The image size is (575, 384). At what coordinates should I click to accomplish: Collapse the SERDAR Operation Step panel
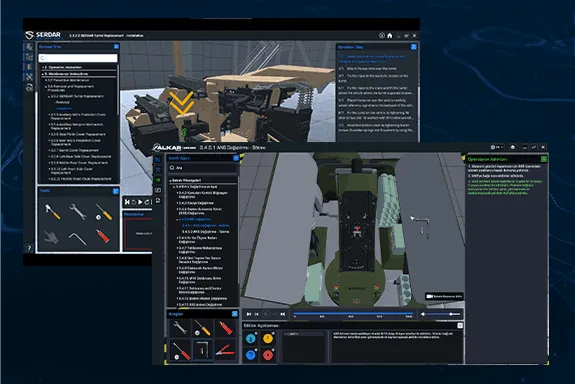point(414,47)
